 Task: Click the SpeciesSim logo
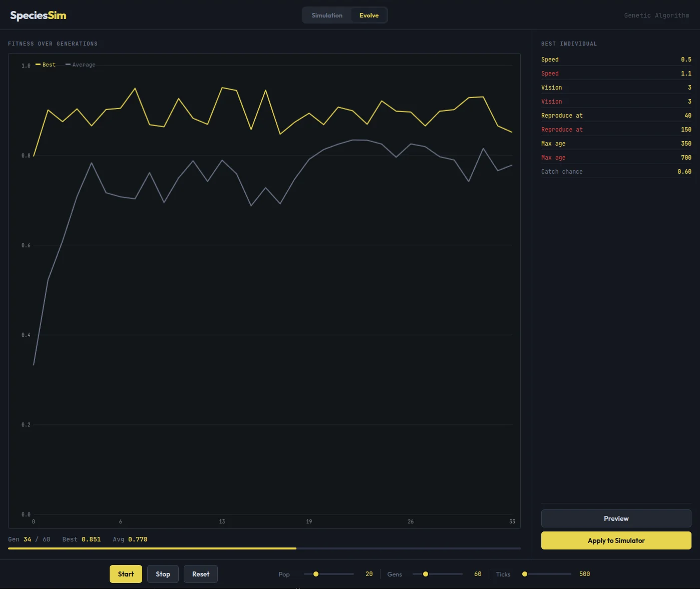click(38, 15)
